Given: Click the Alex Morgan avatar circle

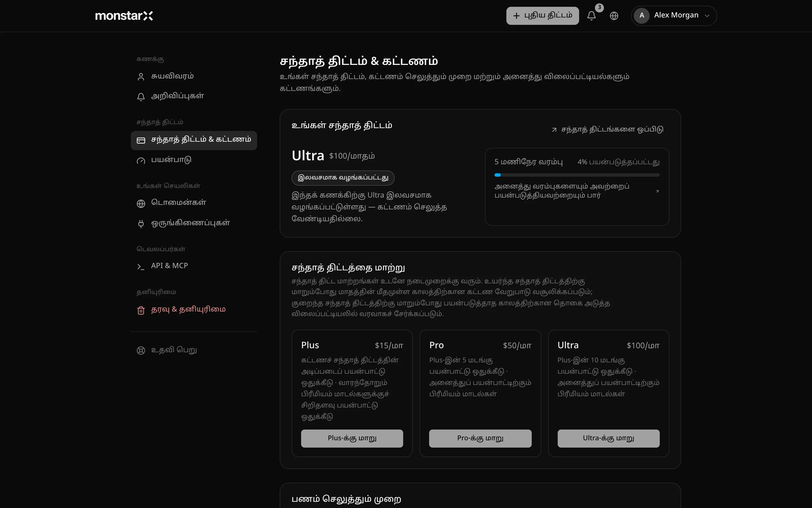Looking at the screenshot, I should tap(641, 16).
